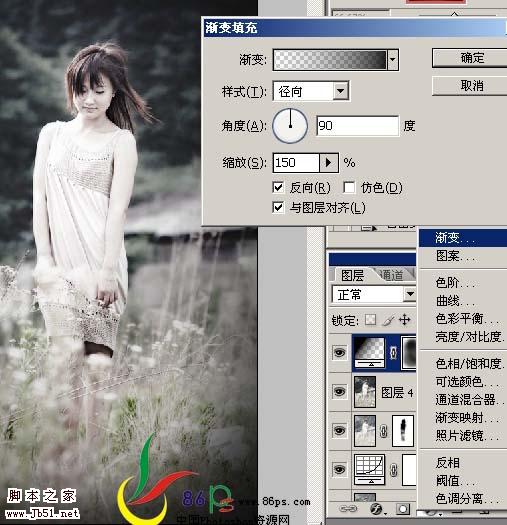Hide the curves adjustment layer eye icon
The height and width of the screenshot is (525, 507).
click(339, 469)
